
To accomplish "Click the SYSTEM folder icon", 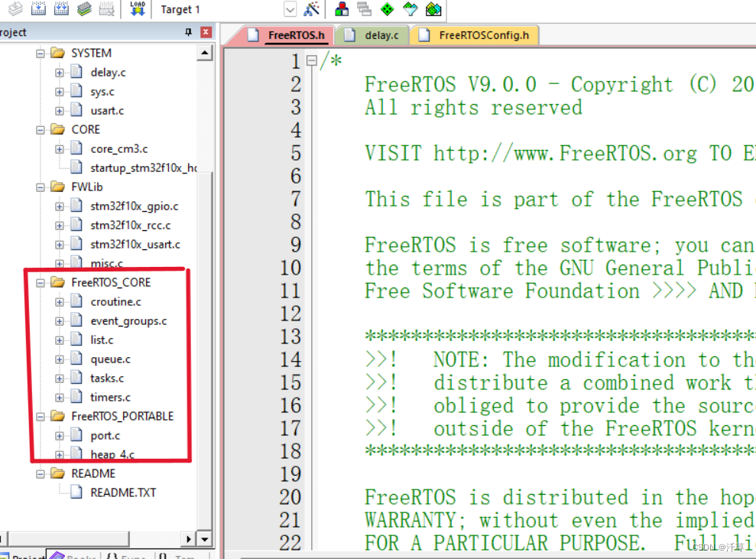I will click(x=57, y=53).
